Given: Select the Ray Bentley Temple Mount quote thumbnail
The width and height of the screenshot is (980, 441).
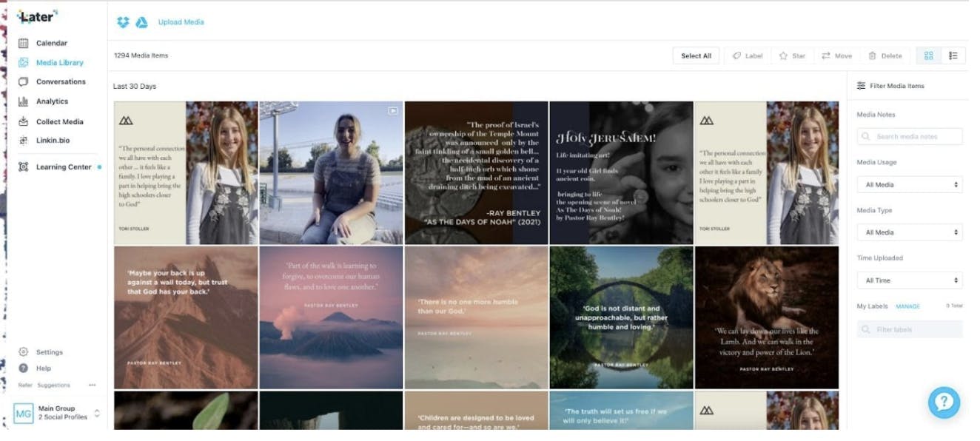Looking at the screenshot, I should (476, 172).
